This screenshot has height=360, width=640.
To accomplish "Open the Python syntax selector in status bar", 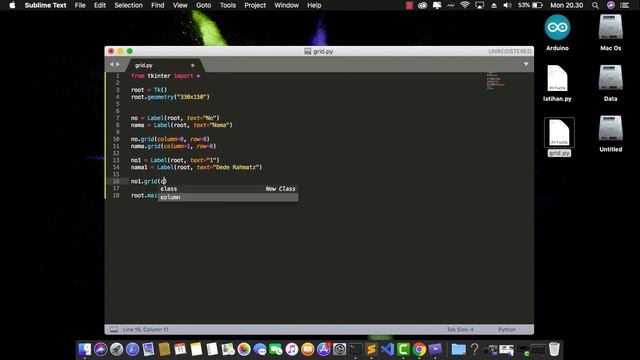I will click(507, 329).
